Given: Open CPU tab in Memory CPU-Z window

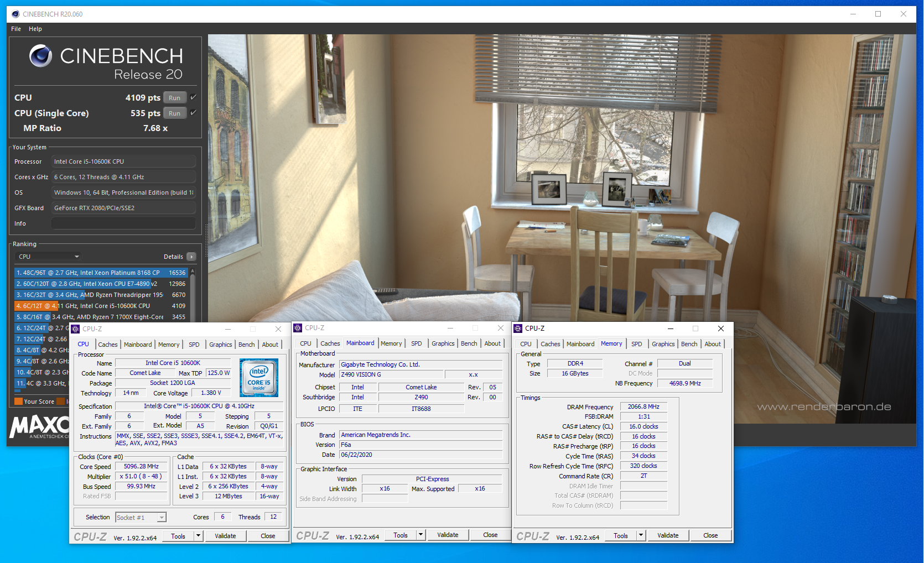Looking at the screenshot, I should pos(526,344).
